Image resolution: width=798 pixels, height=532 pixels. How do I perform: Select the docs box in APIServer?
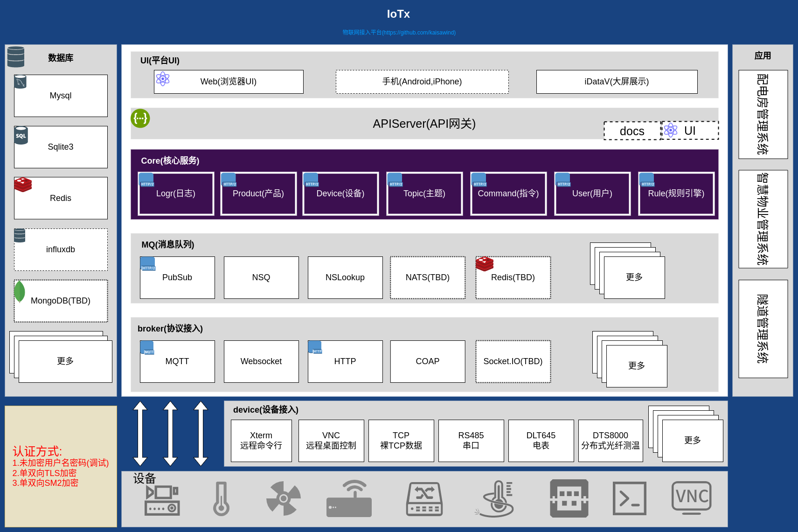pos(632,131)
